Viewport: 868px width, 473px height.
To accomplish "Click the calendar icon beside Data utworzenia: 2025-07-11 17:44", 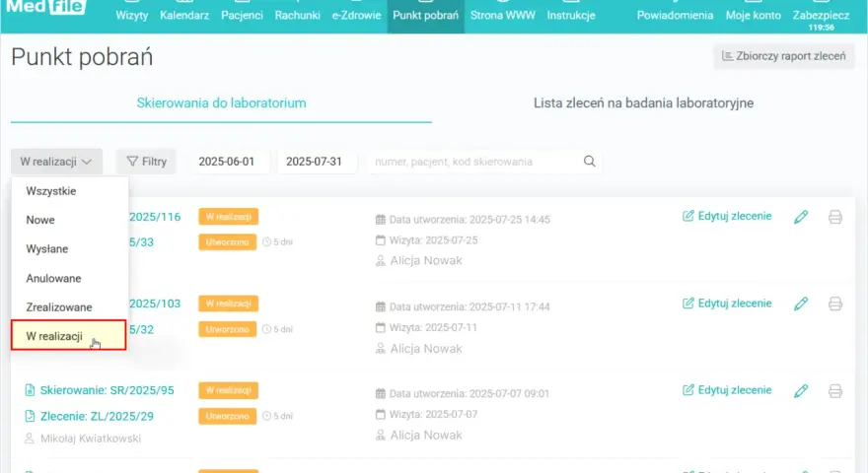I will click(381, 306).
